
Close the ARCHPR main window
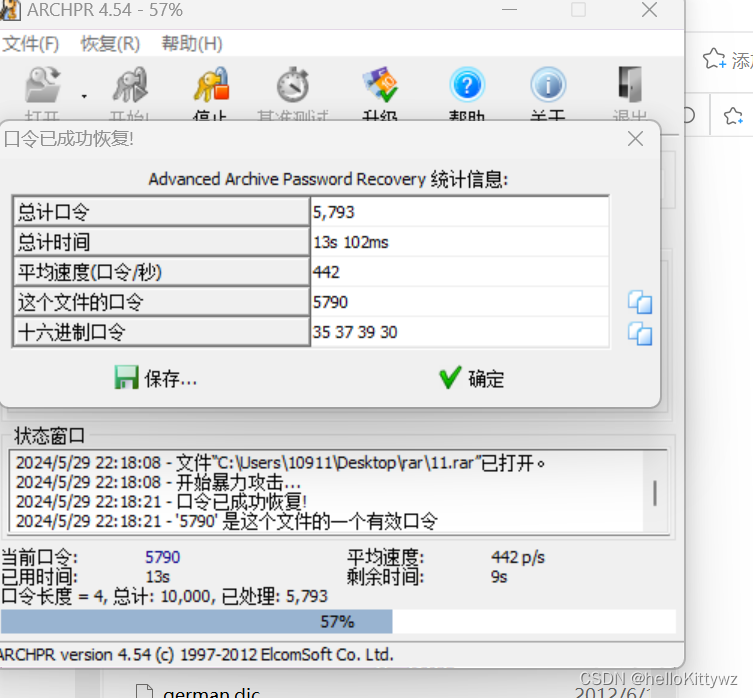tap(650, 10)
